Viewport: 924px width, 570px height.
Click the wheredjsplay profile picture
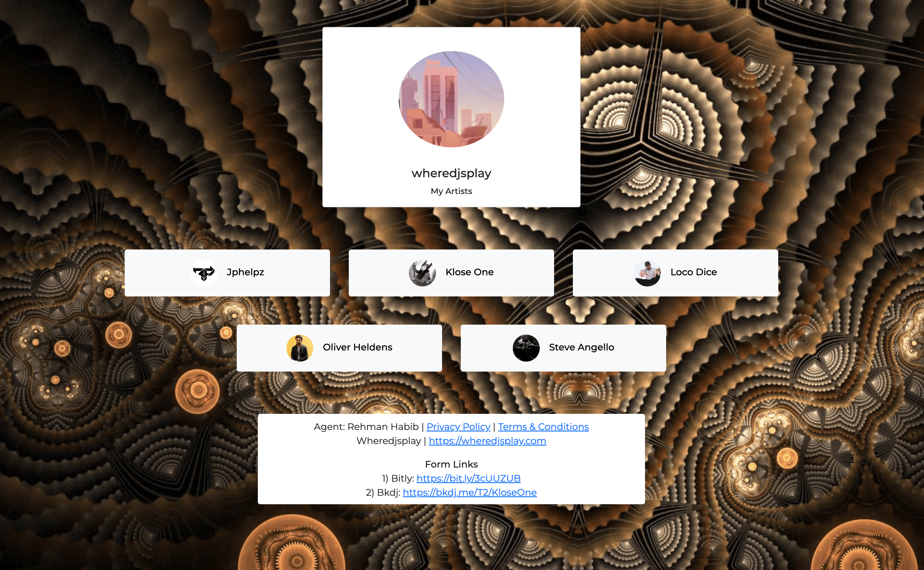pos(451,99)
